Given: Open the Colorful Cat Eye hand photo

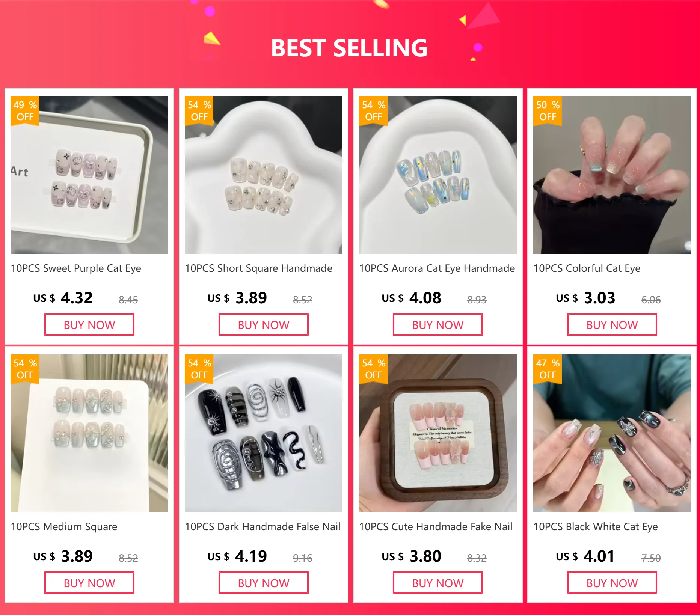Looking at the screenshot, I should click(x=612, y=175).
